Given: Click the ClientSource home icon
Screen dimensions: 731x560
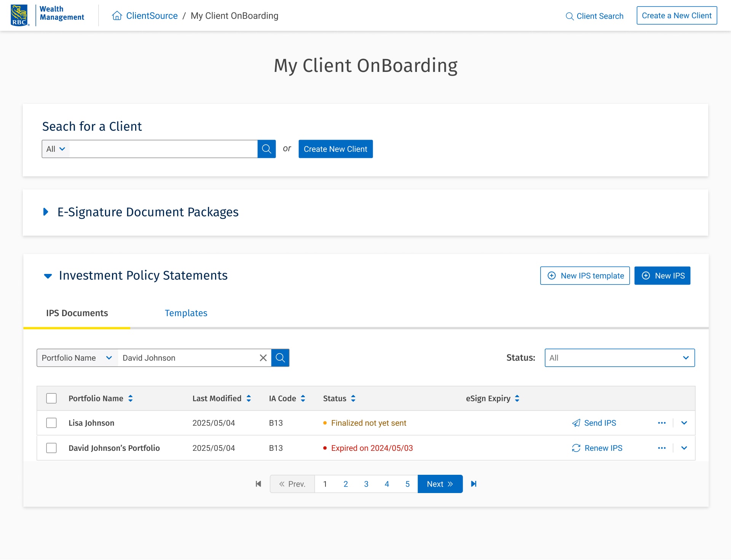Looking at the screenshot, I should point(117,16).
